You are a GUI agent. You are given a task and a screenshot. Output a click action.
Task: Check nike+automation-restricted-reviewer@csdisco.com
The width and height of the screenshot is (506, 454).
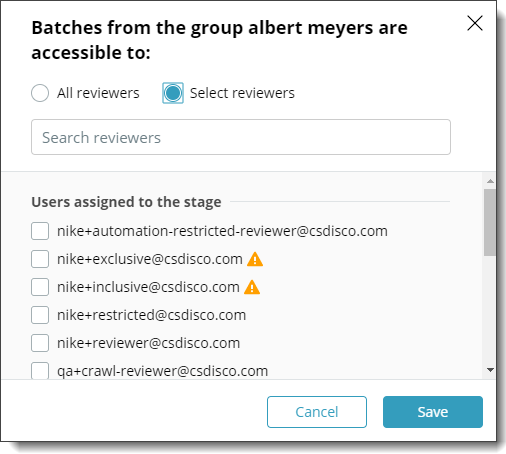click(x=40, y=231)
